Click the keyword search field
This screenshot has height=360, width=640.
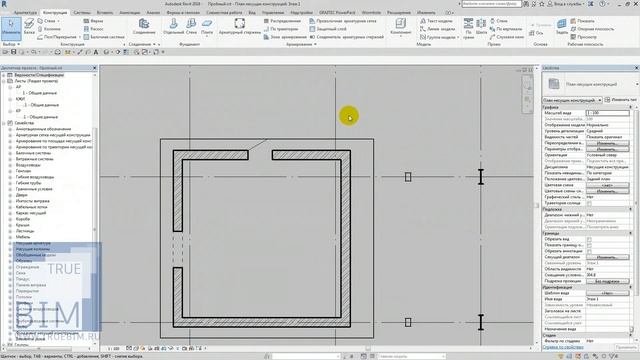click(491, 4)
